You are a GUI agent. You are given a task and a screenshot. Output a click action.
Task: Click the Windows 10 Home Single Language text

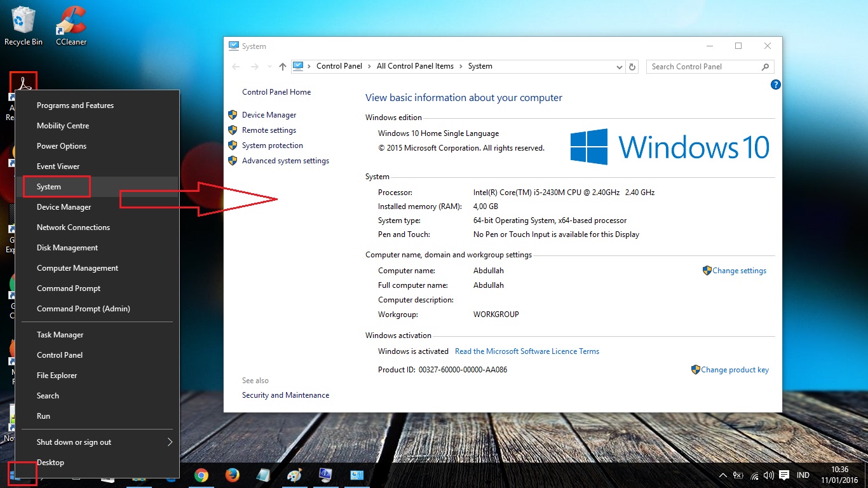click(x=438, y=133)
